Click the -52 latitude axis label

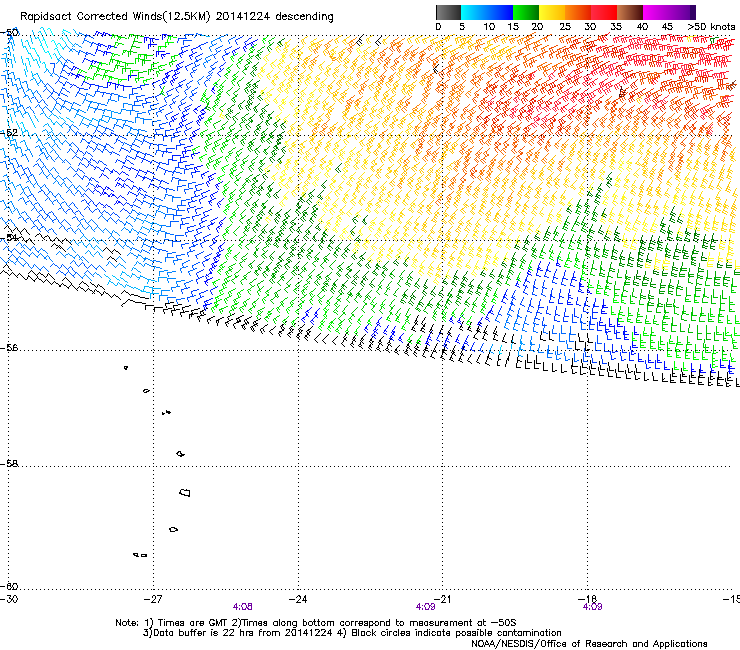point(9,133)
